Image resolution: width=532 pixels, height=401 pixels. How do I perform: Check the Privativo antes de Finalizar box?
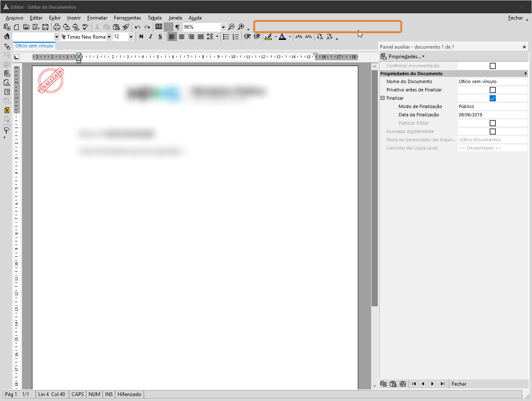coord(493,90)
